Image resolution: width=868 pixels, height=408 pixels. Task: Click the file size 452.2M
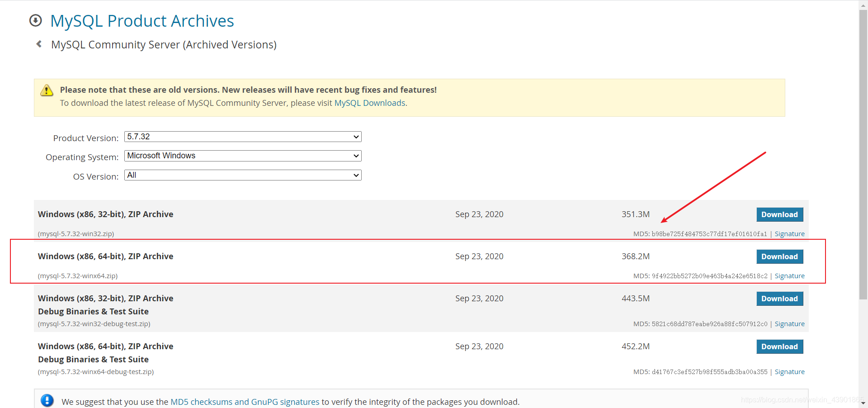pos(636,346)
